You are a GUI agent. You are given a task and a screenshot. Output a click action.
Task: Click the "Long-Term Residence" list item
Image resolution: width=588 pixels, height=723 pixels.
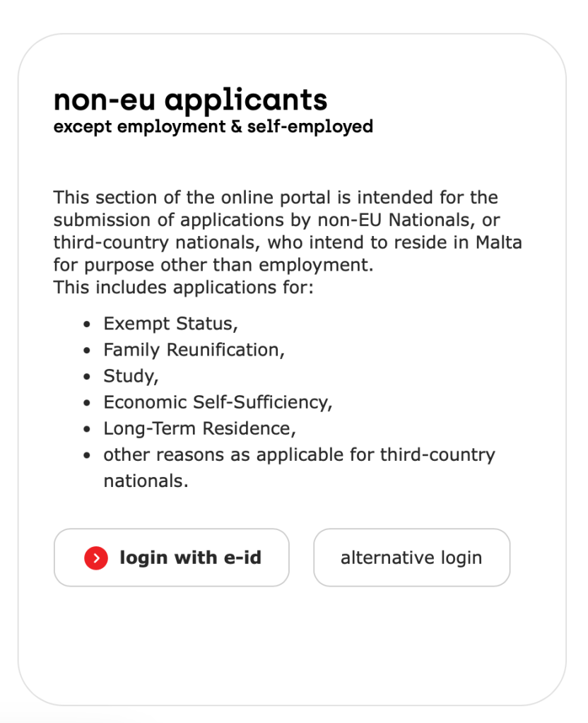[x=199, y=428]
